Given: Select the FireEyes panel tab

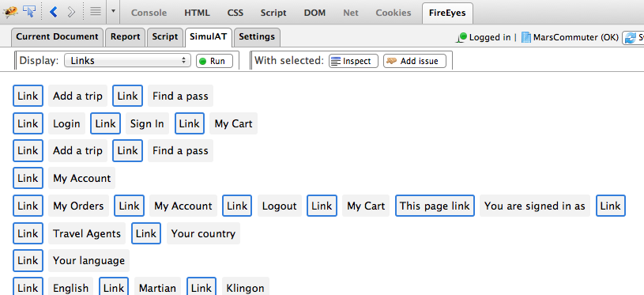Looking at the screenshot, I should coord(447,13).
